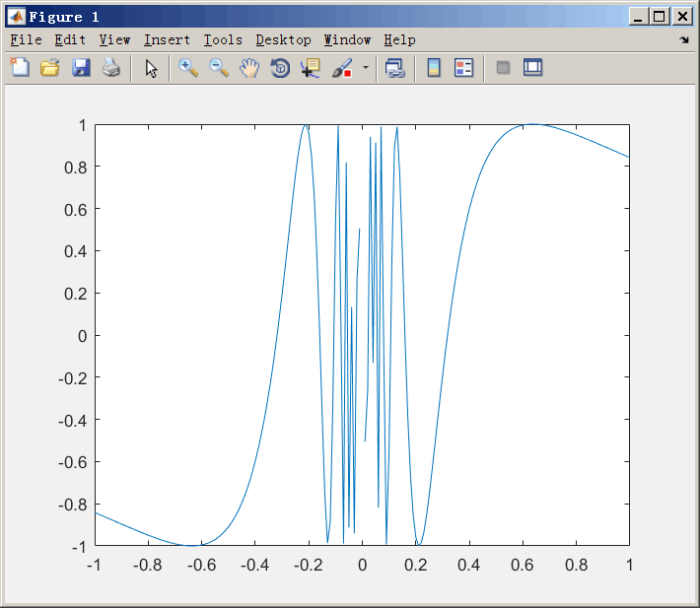Open the File menu
The width and height of the screenshot is (700, 608).
[26, 40]
